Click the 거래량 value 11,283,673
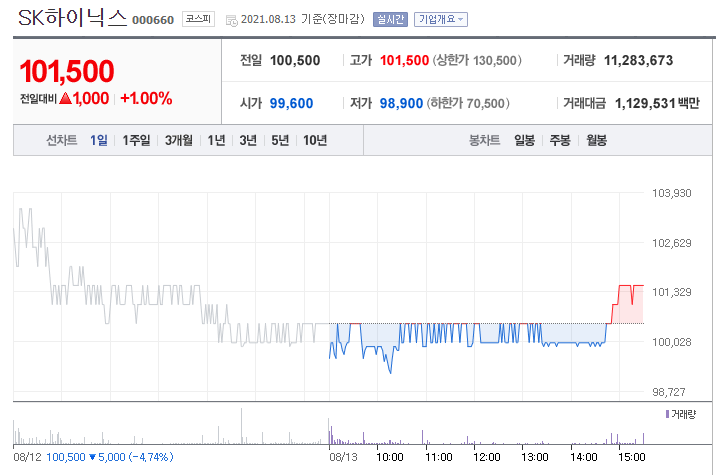Viewport: 716px width, 475px height. pos(638,60)
